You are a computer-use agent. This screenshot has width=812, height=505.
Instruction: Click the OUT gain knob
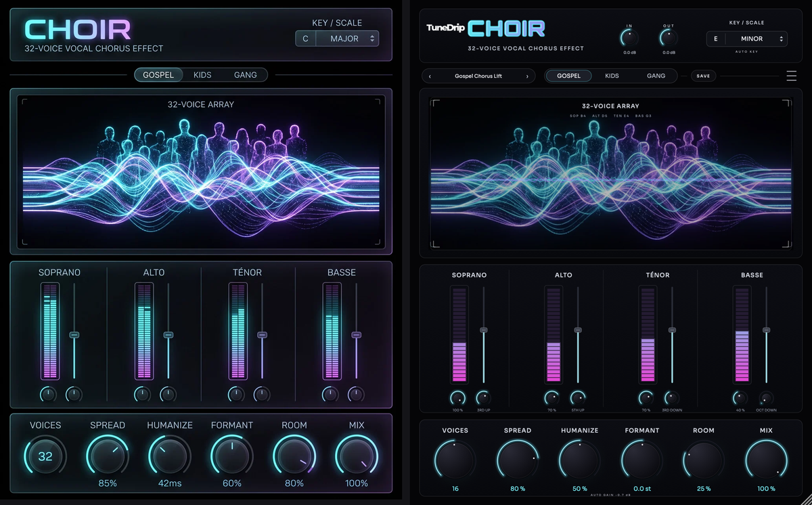click(669, 39)
